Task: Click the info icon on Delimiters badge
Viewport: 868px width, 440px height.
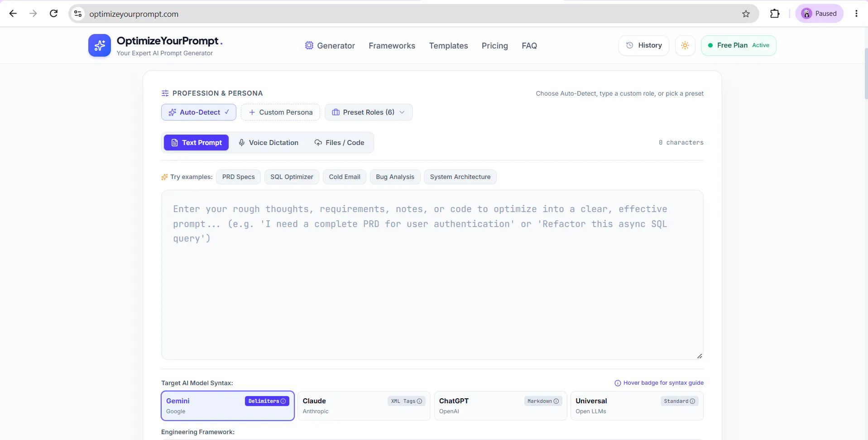Action: (x=283, y=401)
